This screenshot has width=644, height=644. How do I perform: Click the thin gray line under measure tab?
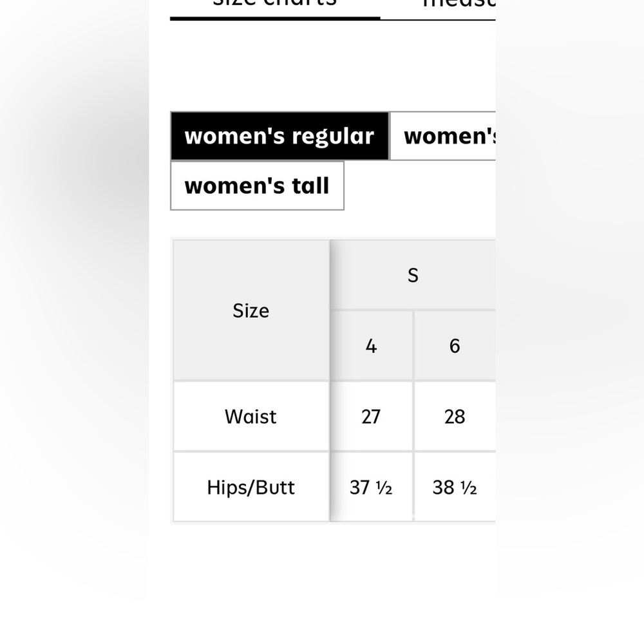(x=438, y=19)
